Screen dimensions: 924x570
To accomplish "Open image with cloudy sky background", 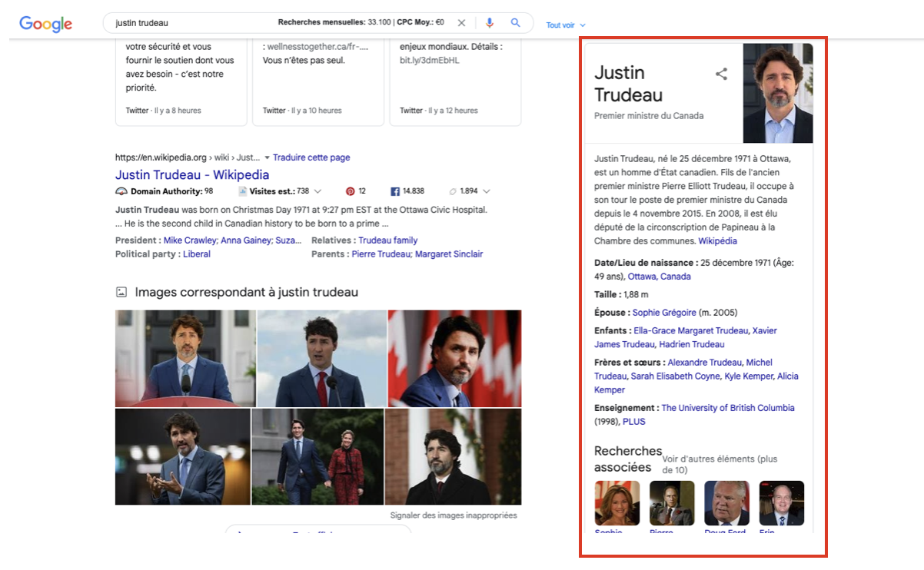I will click(x=321, y=358).
